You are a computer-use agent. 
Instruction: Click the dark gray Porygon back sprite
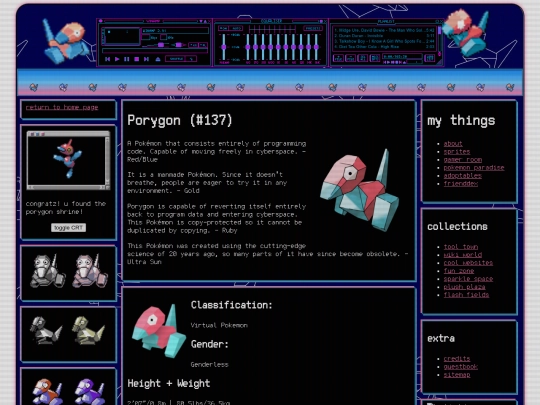coord(46,330)
